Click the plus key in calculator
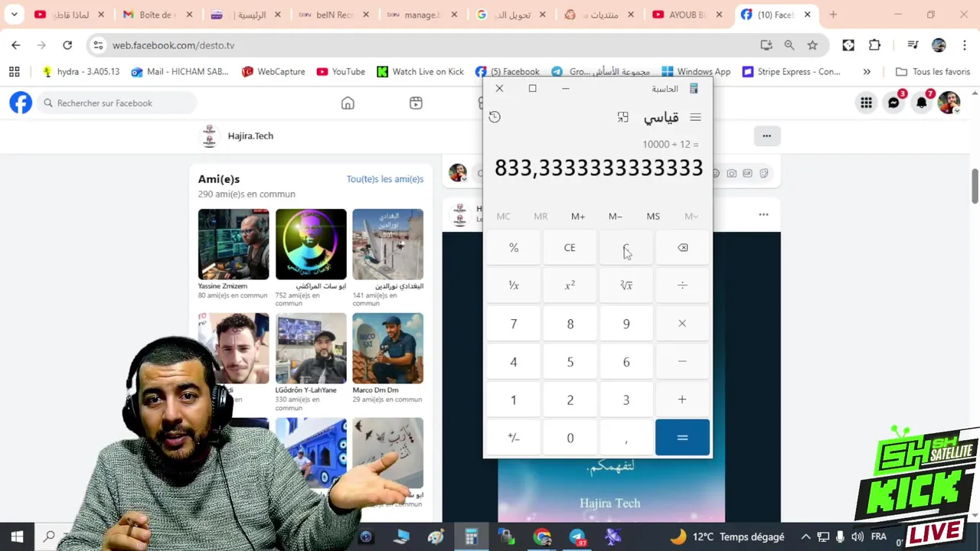The width and height of the screenshot is (980, 551). tap(682, 399)
